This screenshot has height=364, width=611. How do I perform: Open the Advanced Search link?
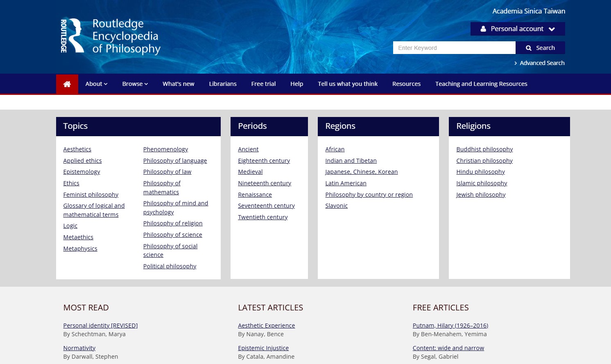pyautogui.click(x=539, y=63)
